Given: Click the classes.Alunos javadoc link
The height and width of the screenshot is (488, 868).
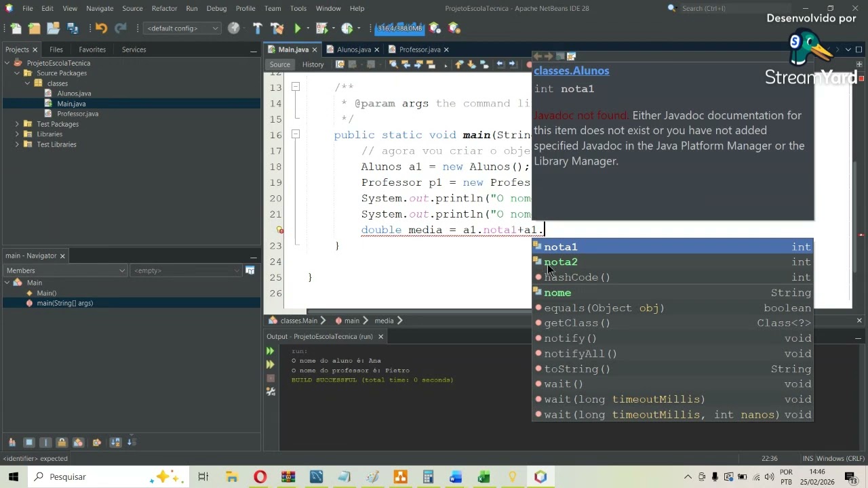Looking at the screenshot, I should [572, 70].
